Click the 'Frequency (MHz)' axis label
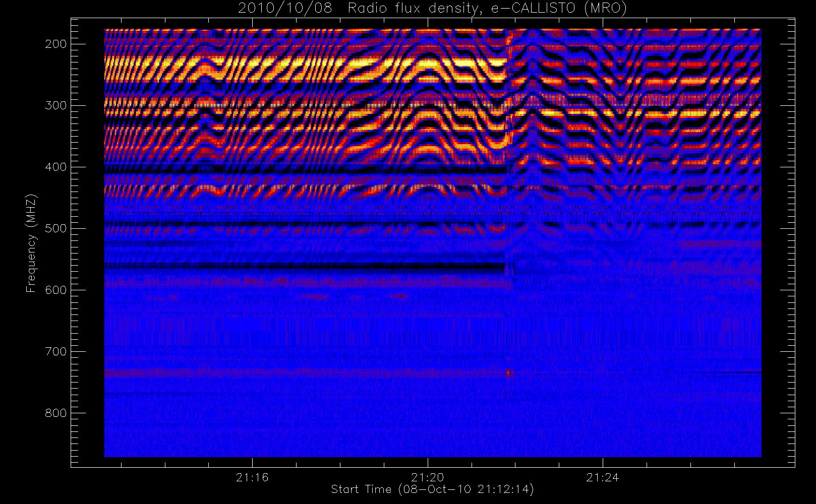The height and width of the screenshot is (504, 816). pos(31,243)
